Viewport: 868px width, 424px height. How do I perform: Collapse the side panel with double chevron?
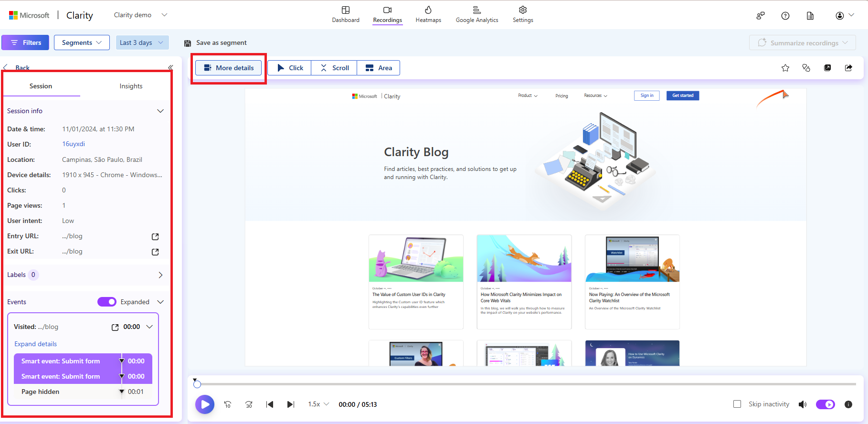170,67
